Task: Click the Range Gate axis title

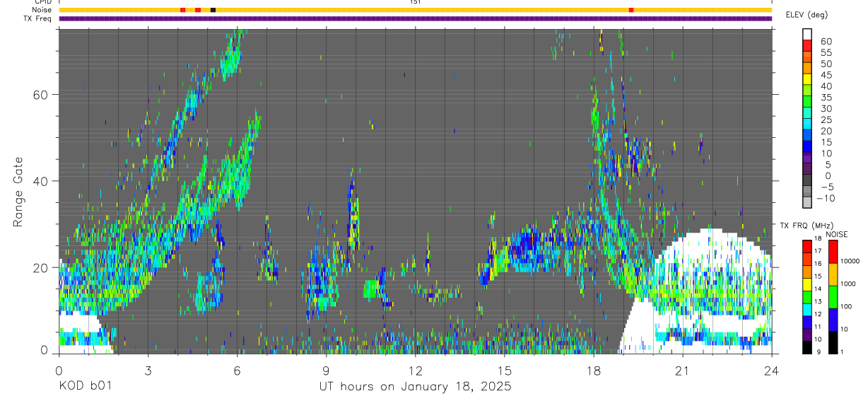Action: coord(19,192)
